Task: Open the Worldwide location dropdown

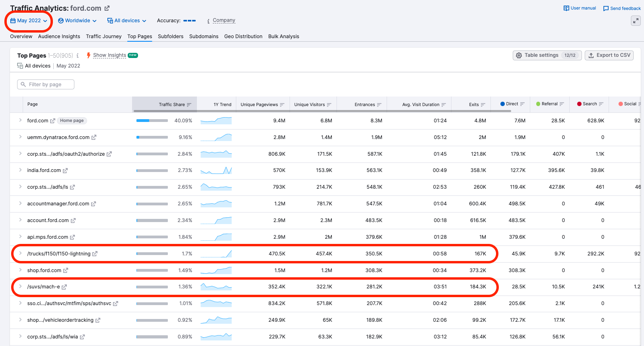Action: coord(77,21)
